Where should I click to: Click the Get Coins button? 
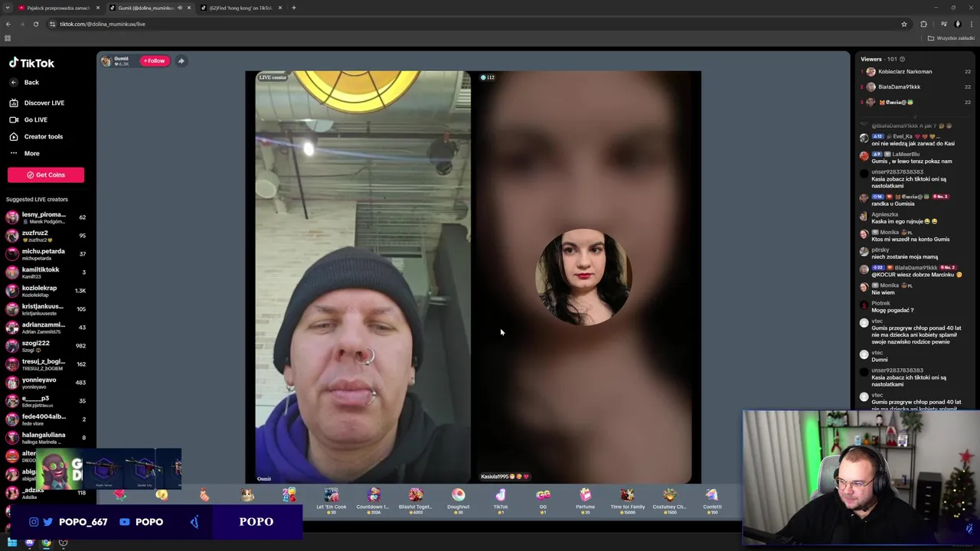(46, 174)
